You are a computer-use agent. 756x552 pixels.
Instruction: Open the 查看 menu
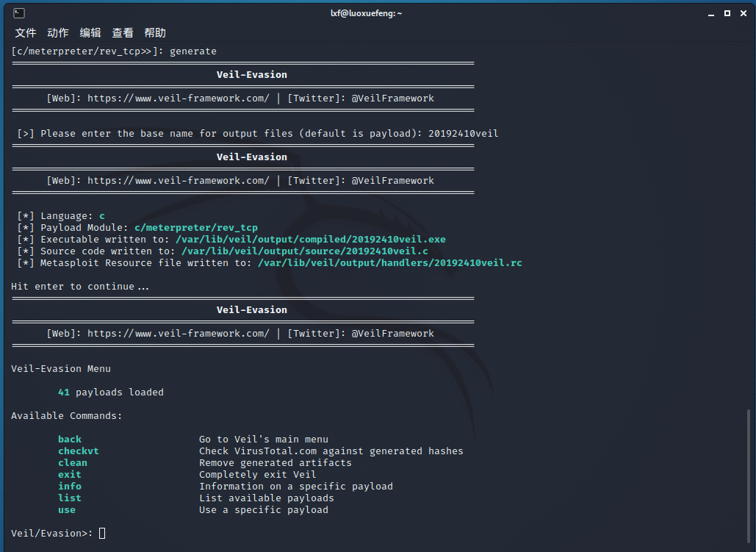[x=123, y=33]
